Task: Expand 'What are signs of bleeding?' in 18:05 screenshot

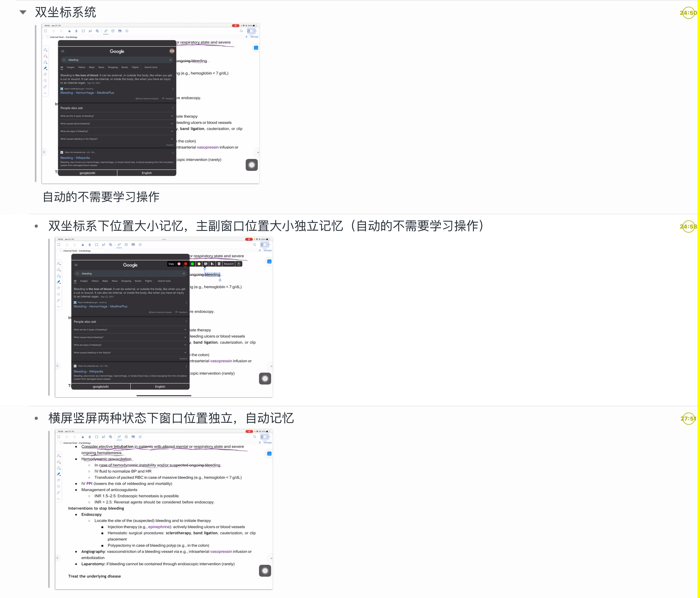Action: [130, 345]
